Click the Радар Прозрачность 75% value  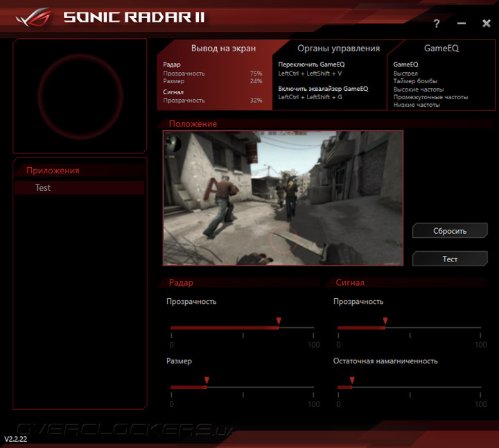pos(256,74)
